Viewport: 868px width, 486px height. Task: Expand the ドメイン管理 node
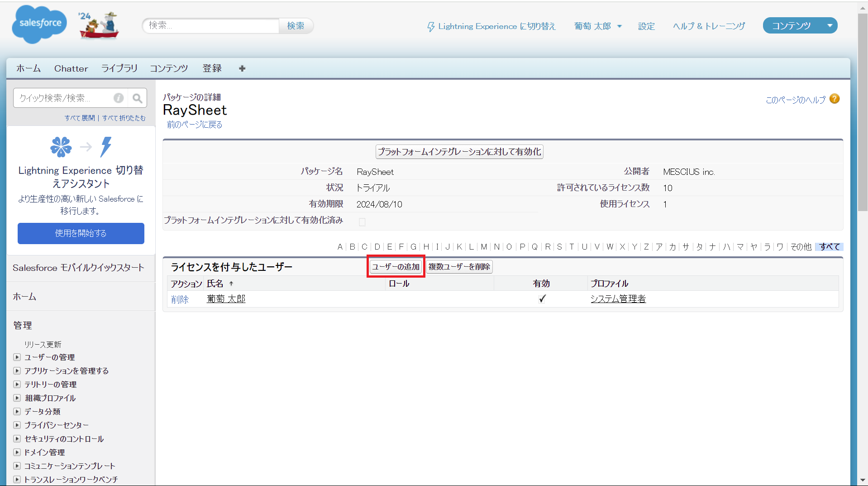[17, 452]
